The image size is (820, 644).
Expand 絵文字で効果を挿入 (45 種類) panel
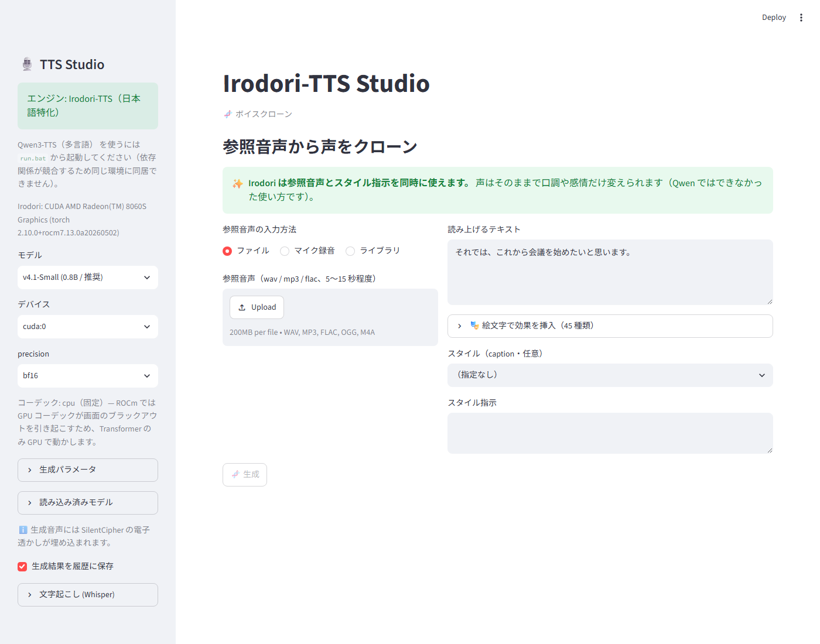[610, 326]
